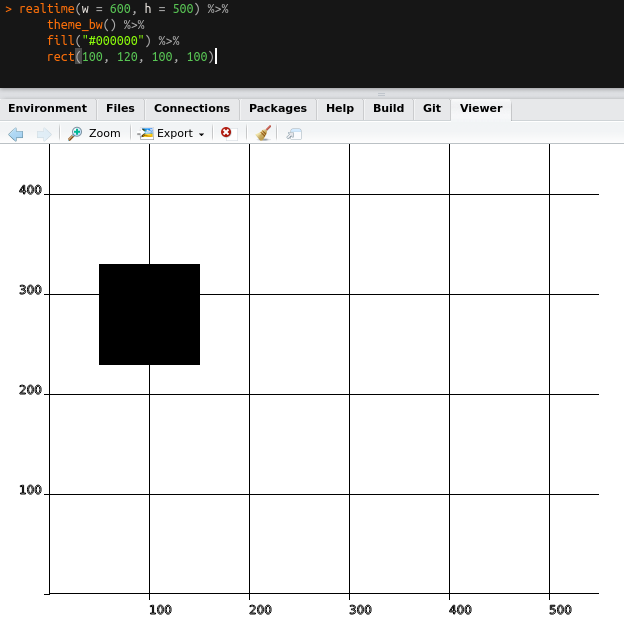Click the pane splitter handle above tabs
Image resolution: width=624 pixels, height=637 pixels.
380,94
